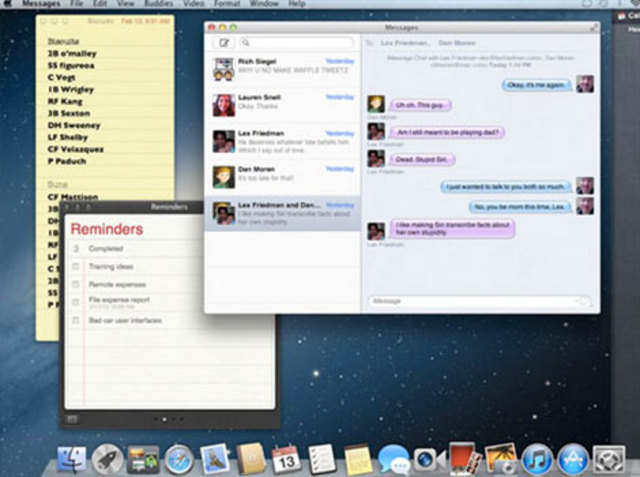Click the avatar next to Okay it's me again
640x477 pixels.
(x=585, y=84)
